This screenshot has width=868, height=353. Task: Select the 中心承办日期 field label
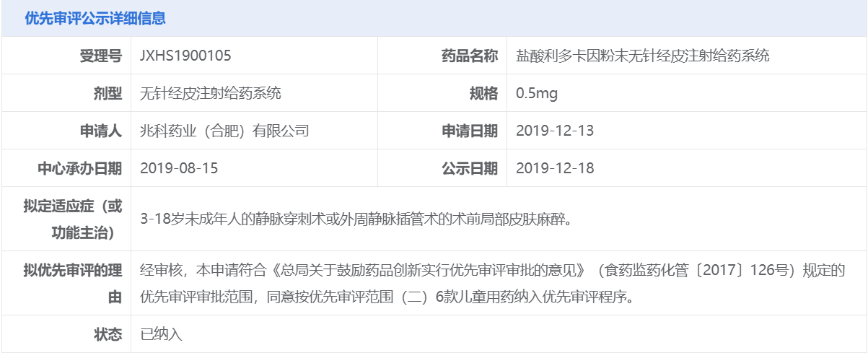pos(80,168)
